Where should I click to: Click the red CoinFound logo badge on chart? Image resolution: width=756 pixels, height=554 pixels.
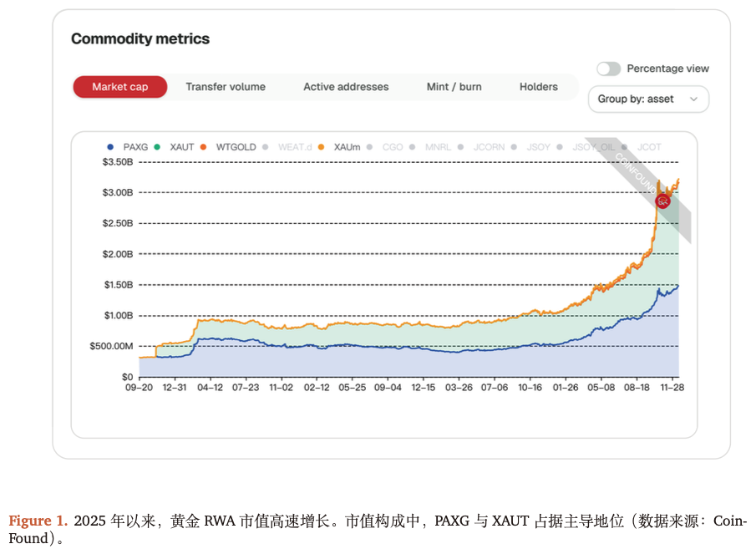[662, 201]
